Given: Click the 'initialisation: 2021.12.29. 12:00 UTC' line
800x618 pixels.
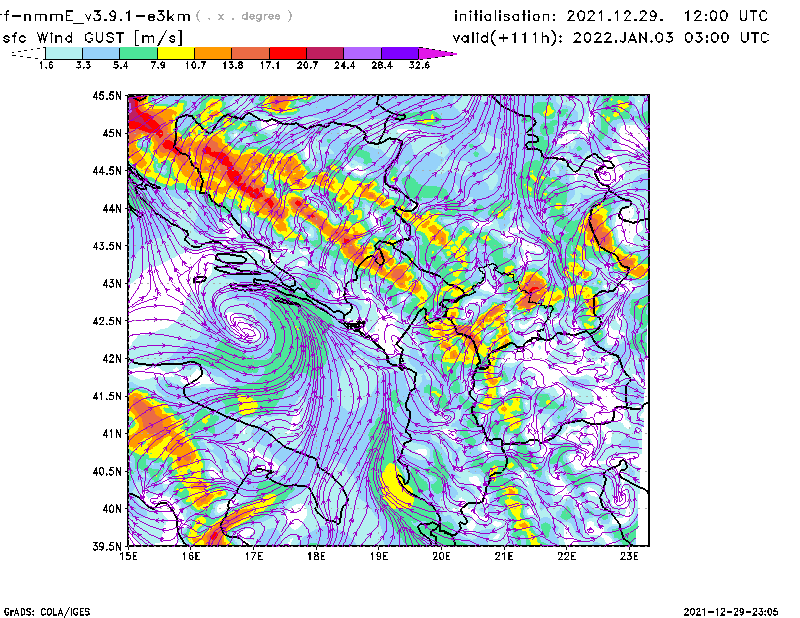Looking at the screenshot, I should pos(611,16).
